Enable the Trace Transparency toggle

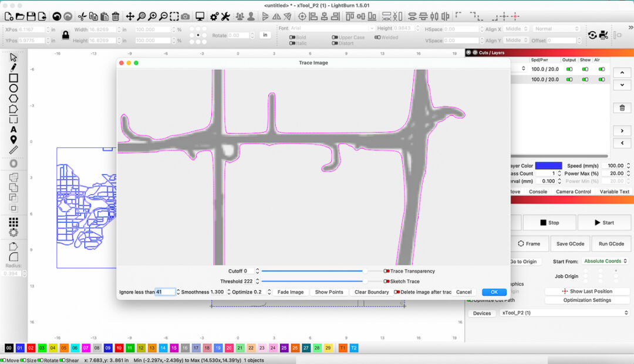tap(387, 271)
